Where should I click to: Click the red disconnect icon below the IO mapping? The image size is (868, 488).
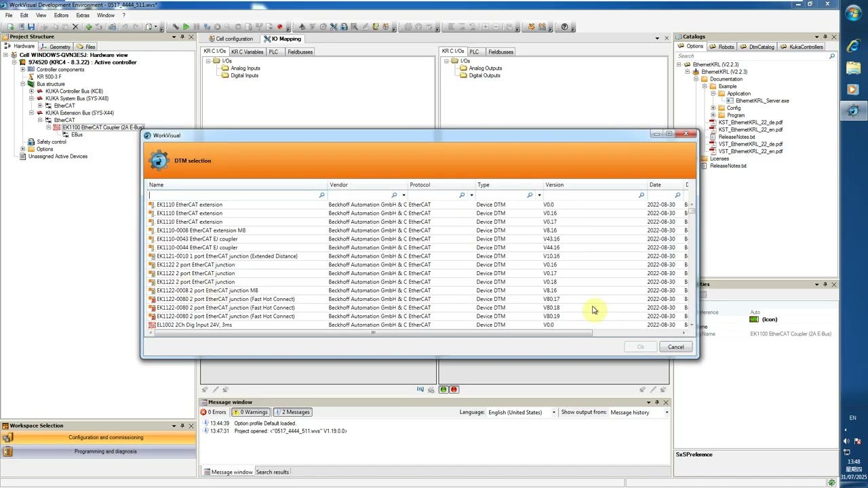pyautogui.click(x=454, y=390)
